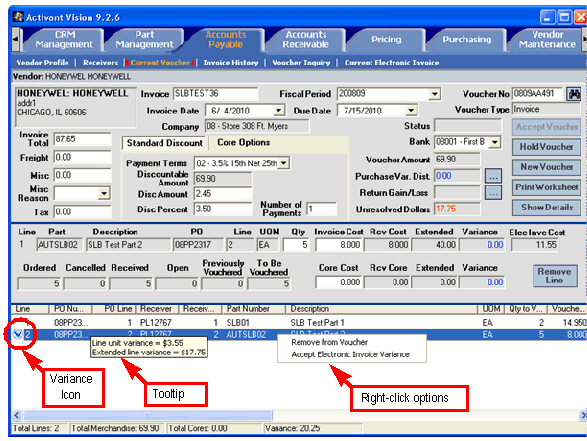
Task: Click the Disc Amount field
Action: 223,194
